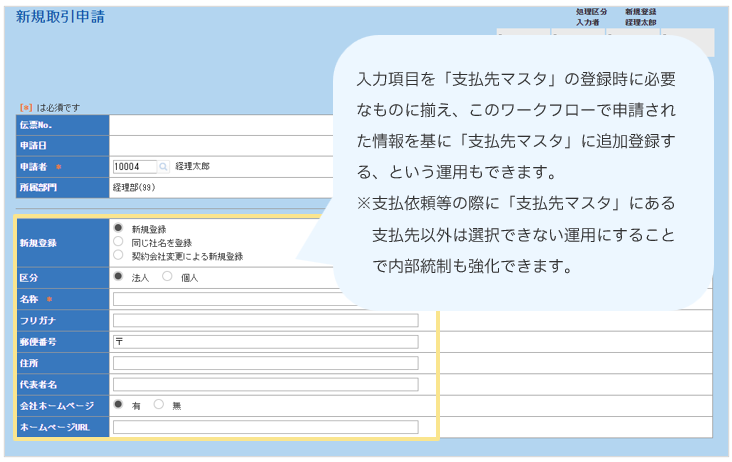Click the ホームページURL text field
Image resolution: width=732 pixels, height=462 pixels.
[265, 427]
